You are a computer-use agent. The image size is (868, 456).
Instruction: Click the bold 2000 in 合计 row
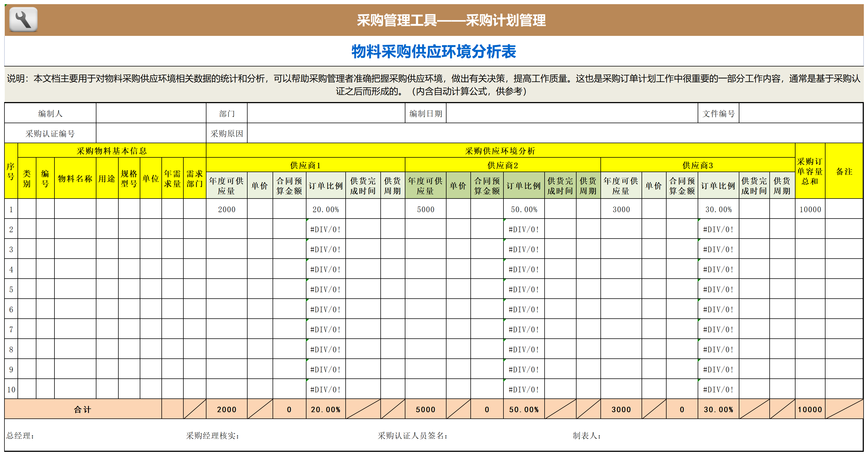click(x=227, y=410)
